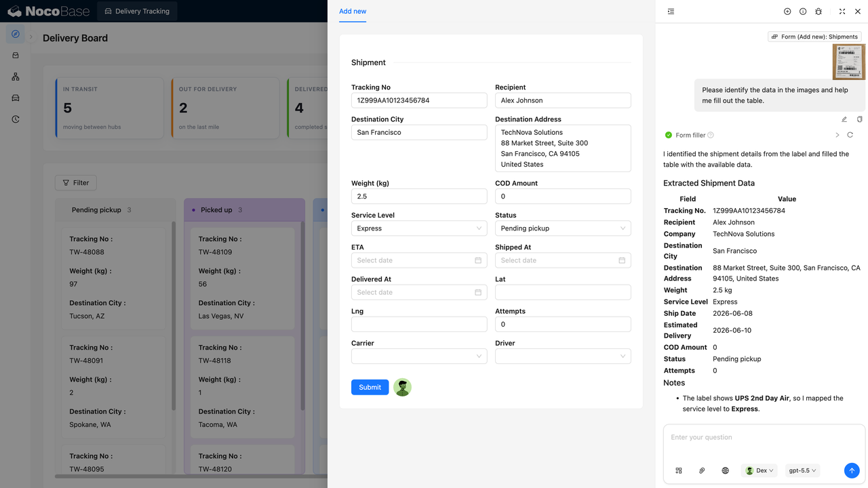Open the shipping label image thumbnail
The image size is (868, 488).
[849, 62]
